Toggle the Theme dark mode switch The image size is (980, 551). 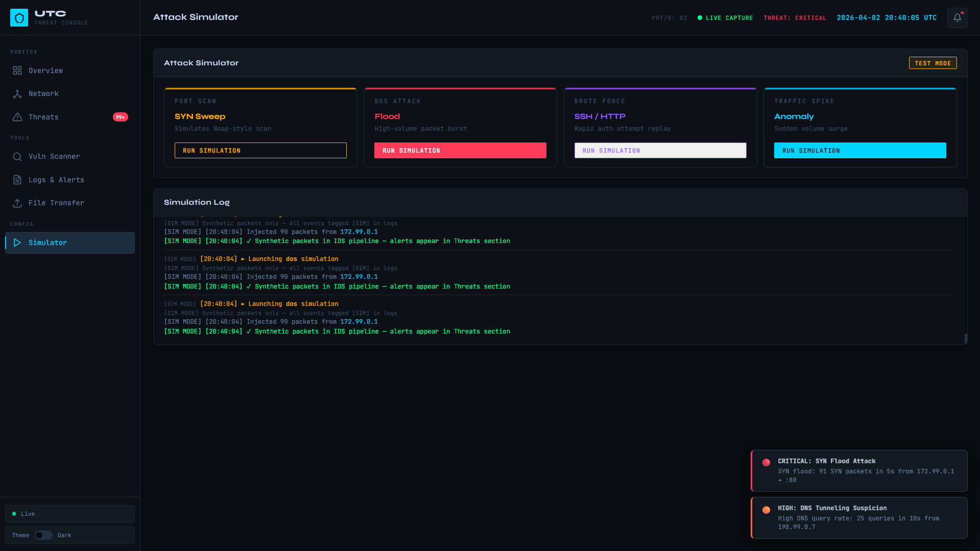(x=43, y=535)
